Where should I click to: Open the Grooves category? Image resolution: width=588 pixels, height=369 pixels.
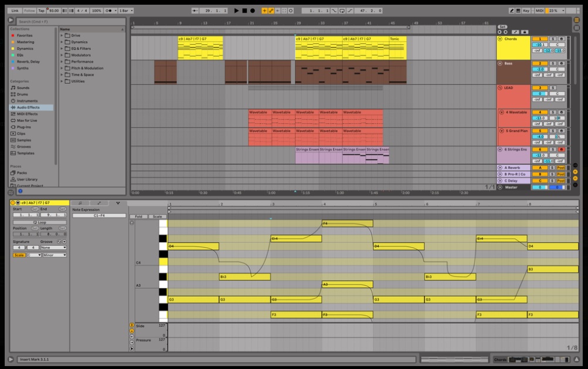(x=23, y=147)
